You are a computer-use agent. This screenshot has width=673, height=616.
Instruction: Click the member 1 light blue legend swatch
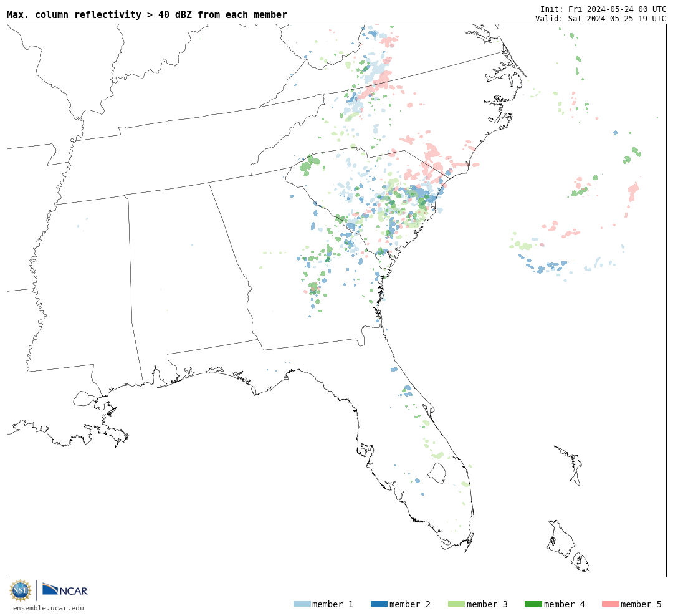click(x=302, y=604)
